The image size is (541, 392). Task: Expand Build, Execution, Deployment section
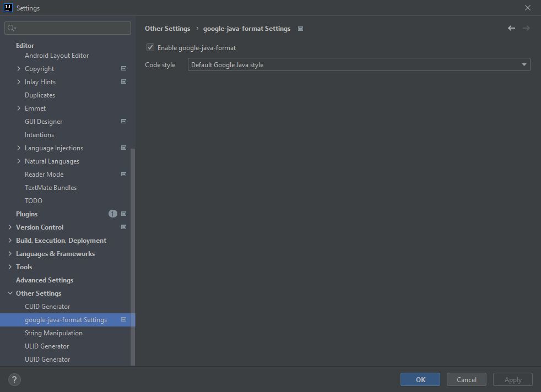tap(10, 240)
